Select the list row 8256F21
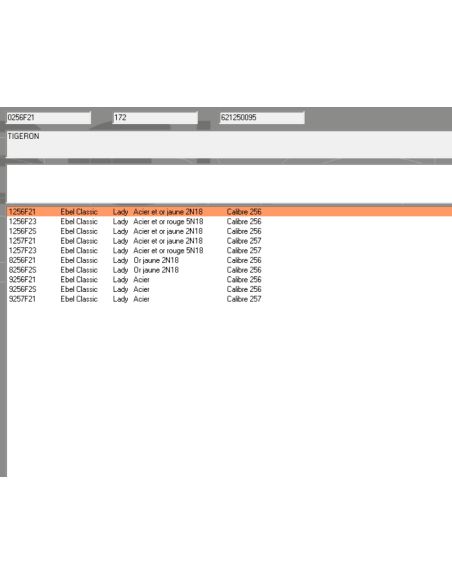452x584 pixels. click(x=229, y=260)
